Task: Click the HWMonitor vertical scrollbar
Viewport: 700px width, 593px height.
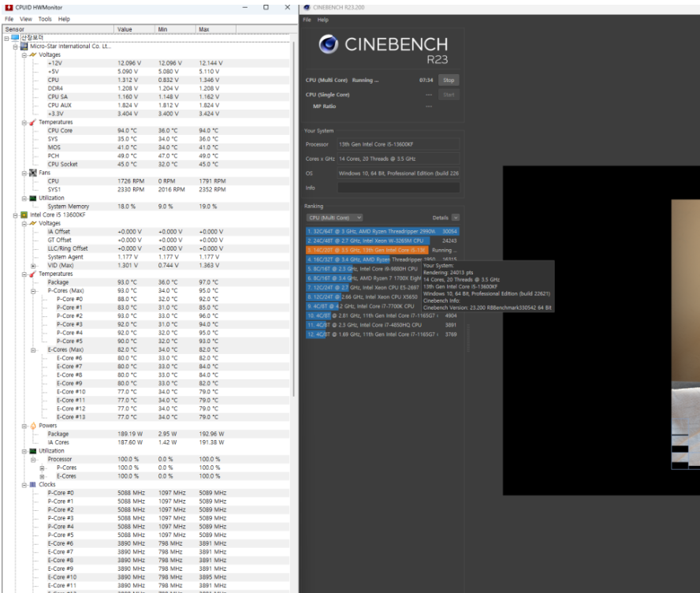Action: click(293, 218)
